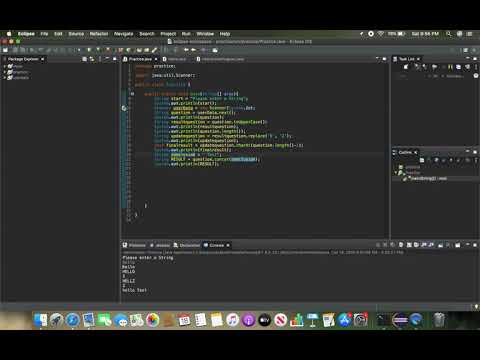Close the Console view tab
Screen dimensions: 480x360
pos(228,245)
